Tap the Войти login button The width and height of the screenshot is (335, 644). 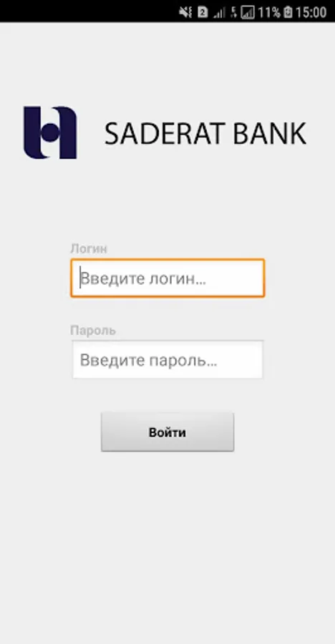tap(167, 432)
